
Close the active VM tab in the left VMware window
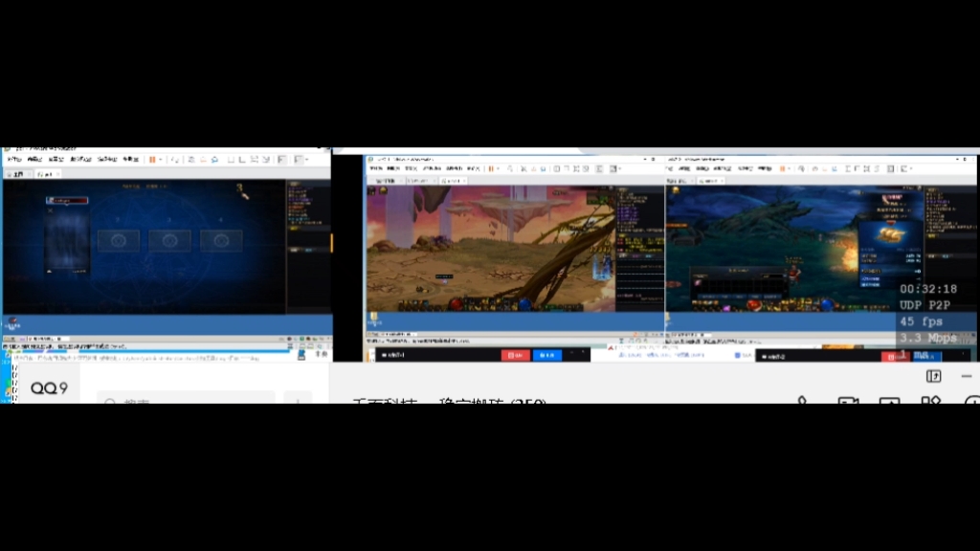tap(58, 174)
